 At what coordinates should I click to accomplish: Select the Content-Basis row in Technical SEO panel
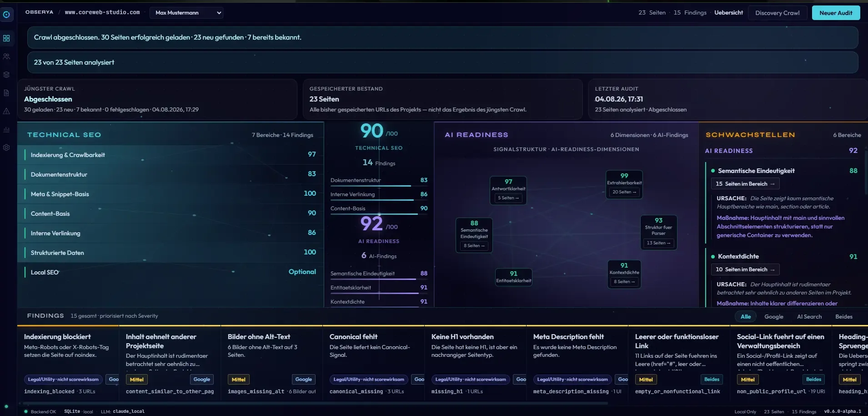[x=171, y=213]
